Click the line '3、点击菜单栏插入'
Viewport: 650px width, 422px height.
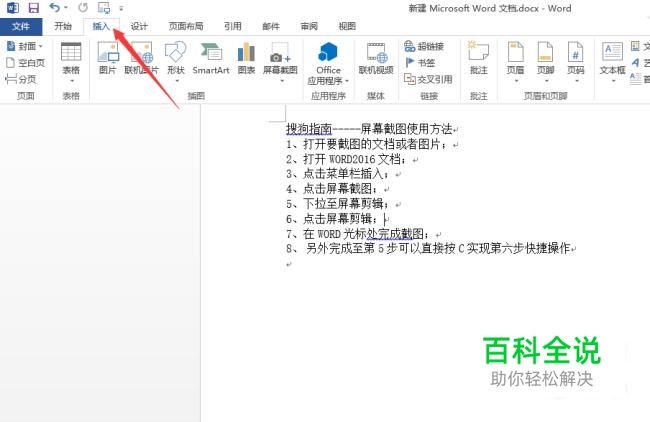(337, 174)
